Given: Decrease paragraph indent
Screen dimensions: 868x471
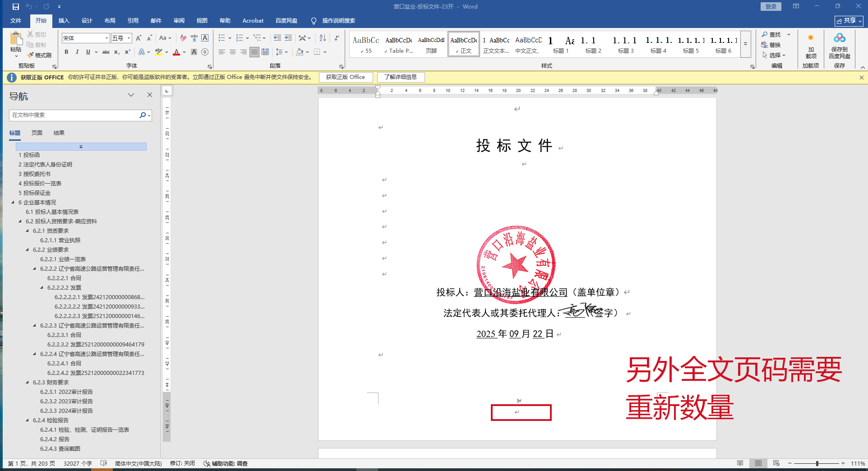Looking at the screenshot, I should (x=277, y=38).
